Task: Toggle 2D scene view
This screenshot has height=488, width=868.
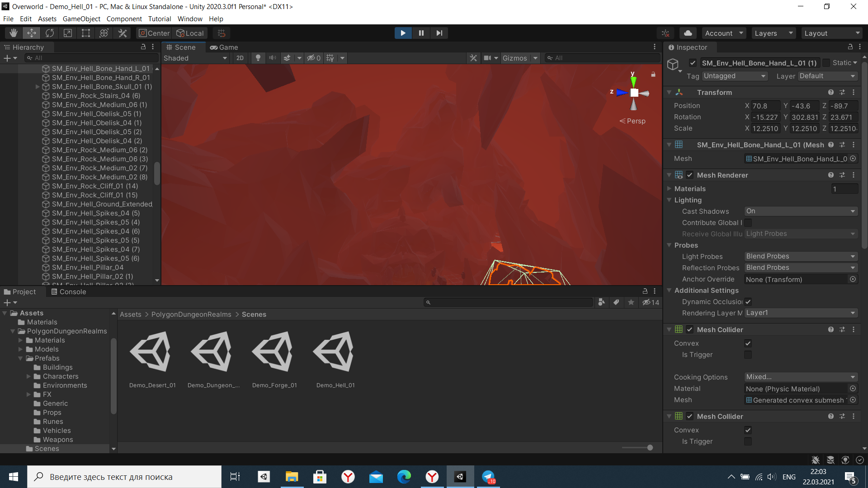Action: [240, 58]
